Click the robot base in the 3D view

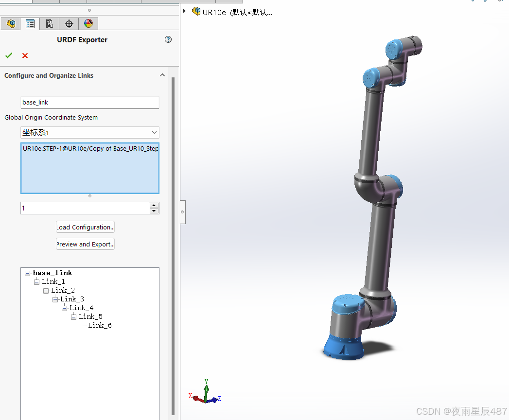click(344, 347)
